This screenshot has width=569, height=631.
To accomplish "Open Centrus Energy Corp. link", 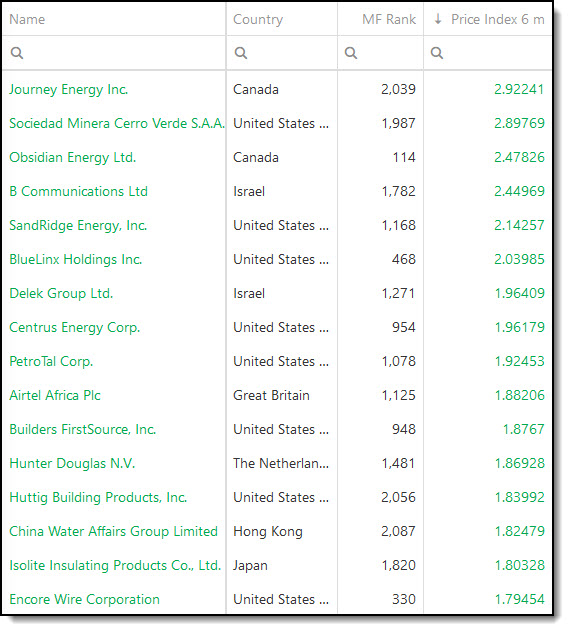I will coord(75,327).
